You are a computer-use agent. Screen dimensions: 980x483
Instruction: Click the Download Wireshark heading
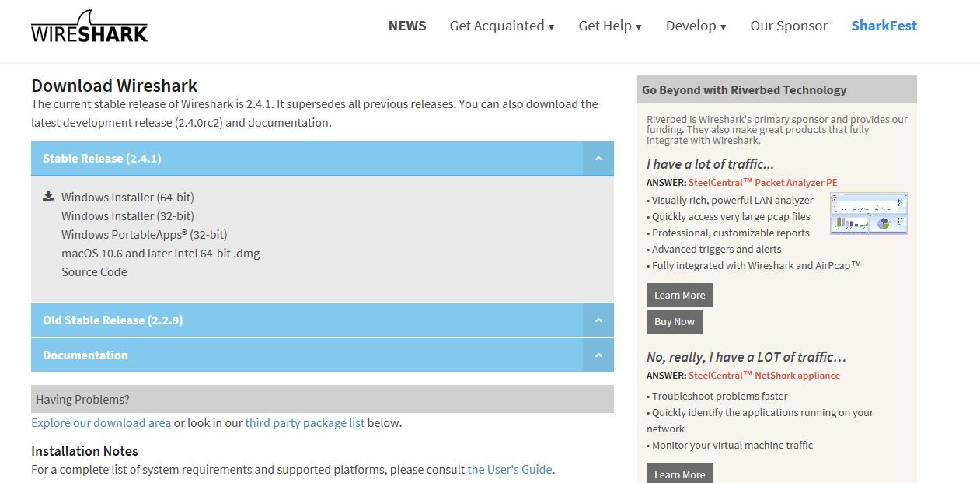pos(114,86)
